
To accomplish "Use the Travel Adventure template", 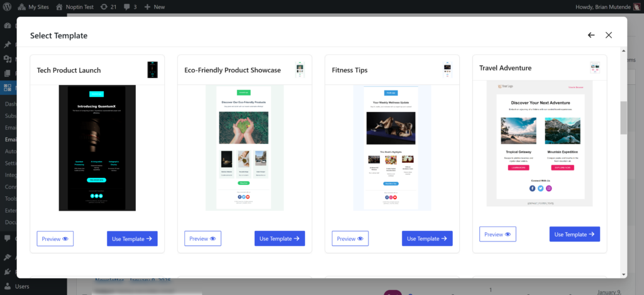I will point(575,234).
